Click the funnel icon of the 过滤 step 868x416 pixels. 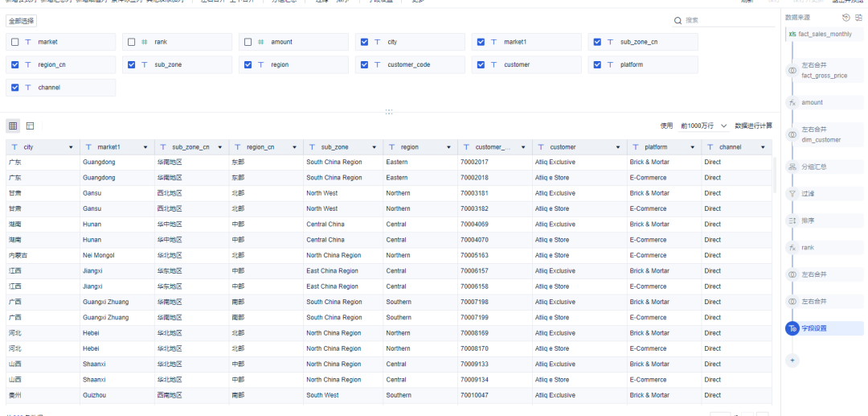792,194
